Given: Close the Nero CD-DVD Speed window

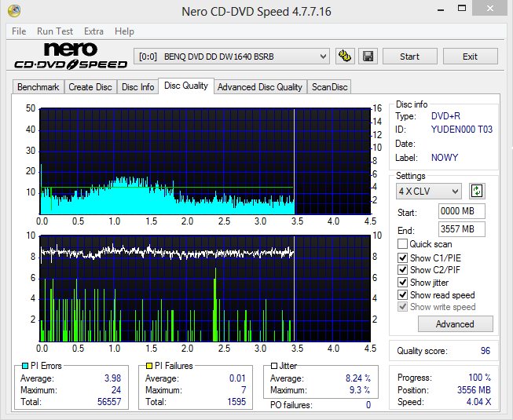Looking at the screenshot, I should [489, 9].
